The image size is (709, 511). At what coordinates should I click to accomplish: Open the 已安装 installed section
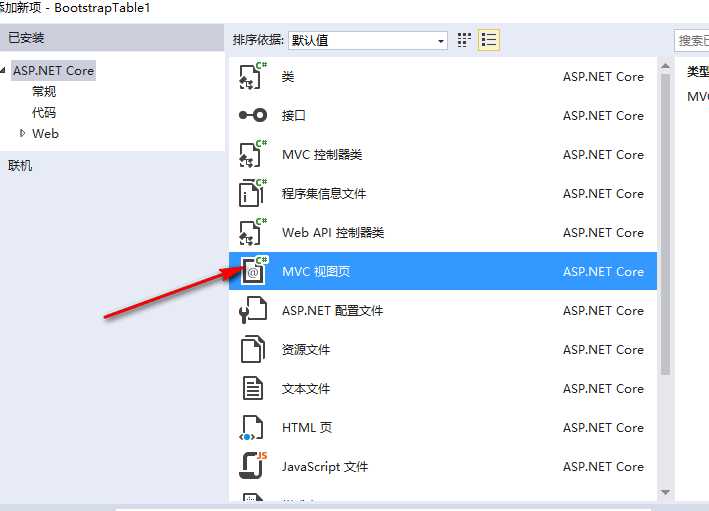(112, 37)
